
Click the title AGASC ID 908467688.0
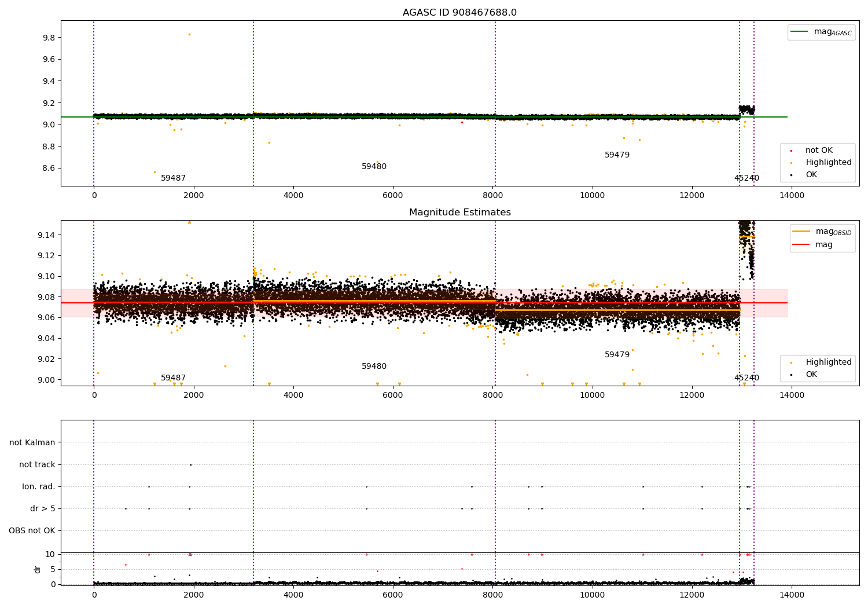click(459, 13)
